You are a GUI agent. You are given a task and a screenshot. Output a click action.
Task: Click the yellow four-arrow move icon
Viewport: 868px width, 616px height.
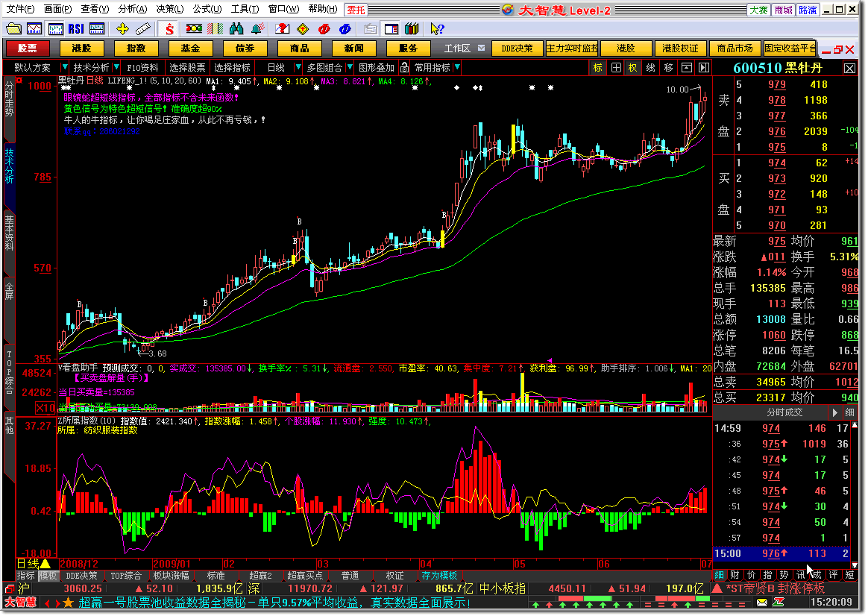(123, 29)
